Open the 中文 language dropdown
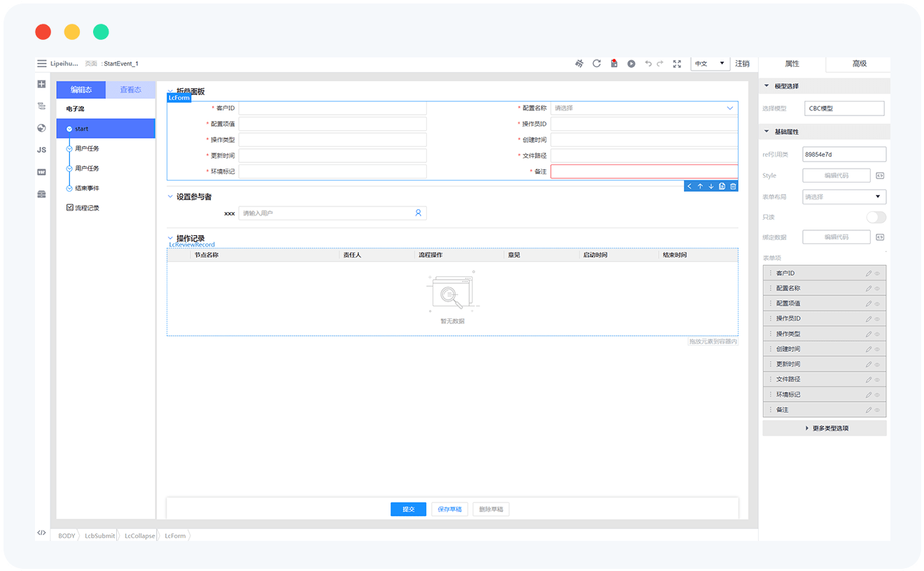The height and width of the screenshot is (571, 924). pos(709,64)
